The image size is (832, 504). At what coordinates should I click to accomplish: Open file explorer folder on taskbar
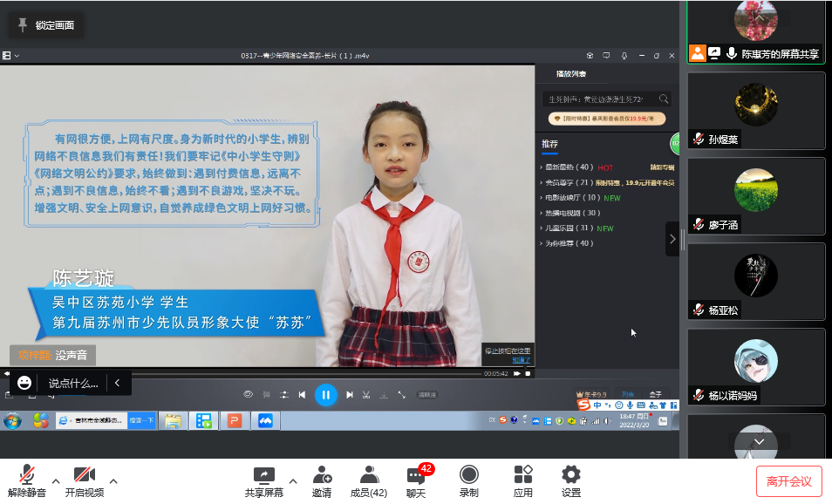pyautogui.click(x=173, y=420)
